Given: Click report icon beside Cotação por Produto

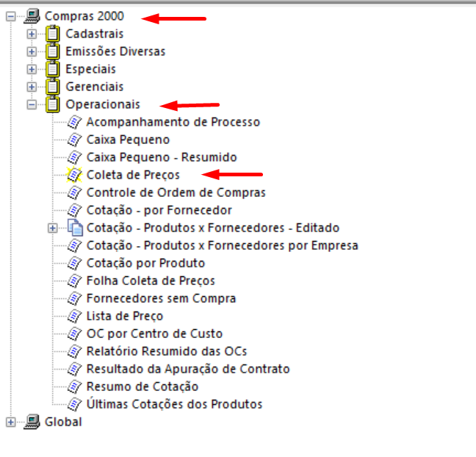Looking at the screenshot, I should point(74,263).
